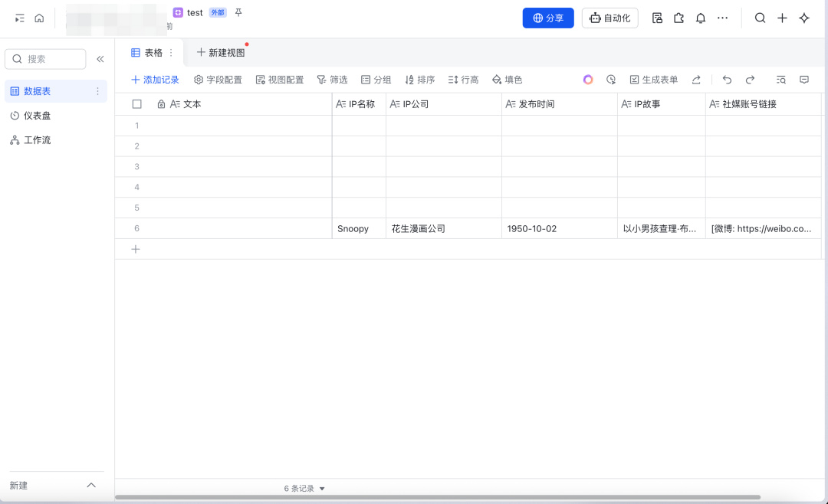Image resolution: width=828 pixels, height=504 pixels.
Task: Open the 6 条记录 count dropdown
Action: click(x=304, y=489)
